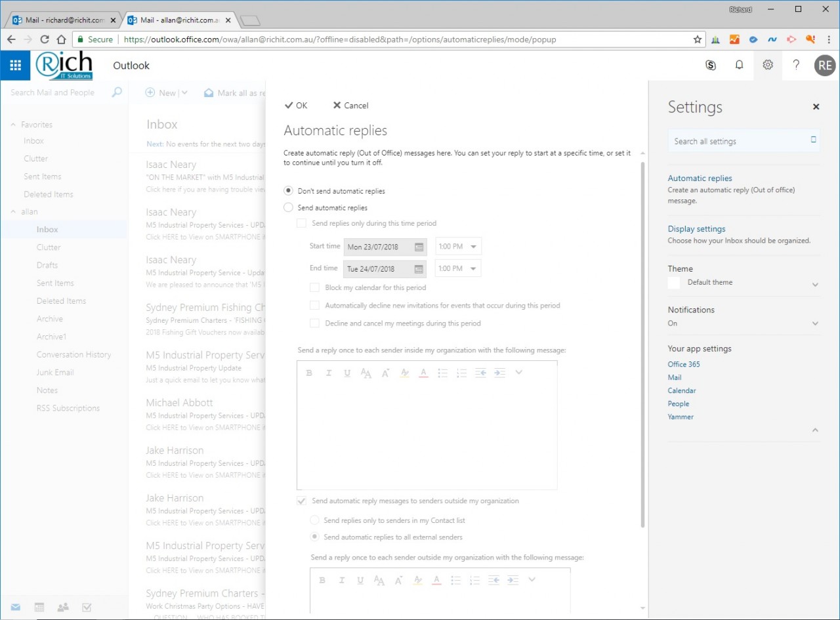Open the Junk Email folder
The width and height of the screenshot is (840, 620).
[x=55, y=372]
